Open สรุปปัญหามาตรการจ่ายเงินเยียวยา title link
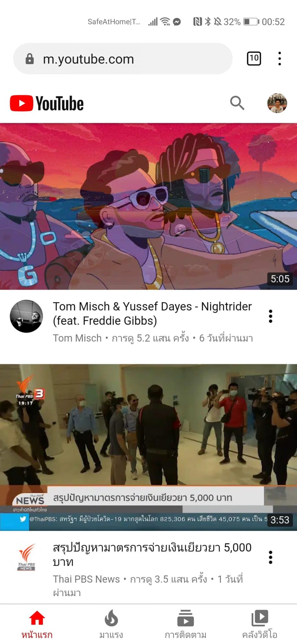Screen dimensions: 297x644 click(x=152, y=554)
